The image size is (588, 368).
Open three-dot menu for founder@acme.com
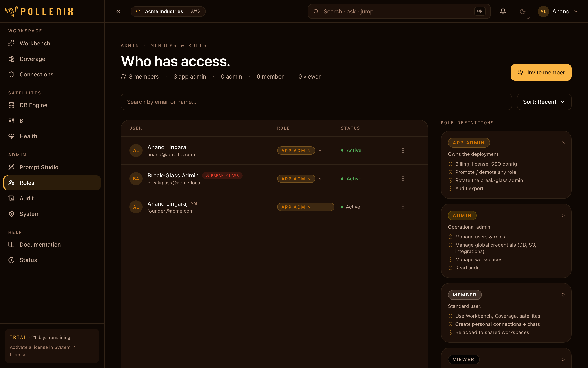click(x=403, y=207)
